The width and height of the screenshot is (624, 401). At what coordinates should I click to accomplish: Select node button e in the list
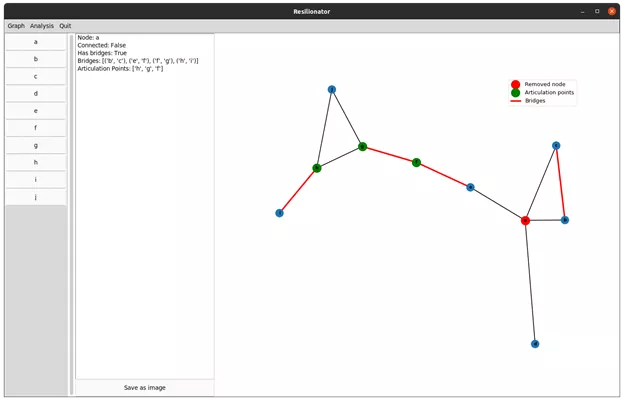[x=36, y=111]
